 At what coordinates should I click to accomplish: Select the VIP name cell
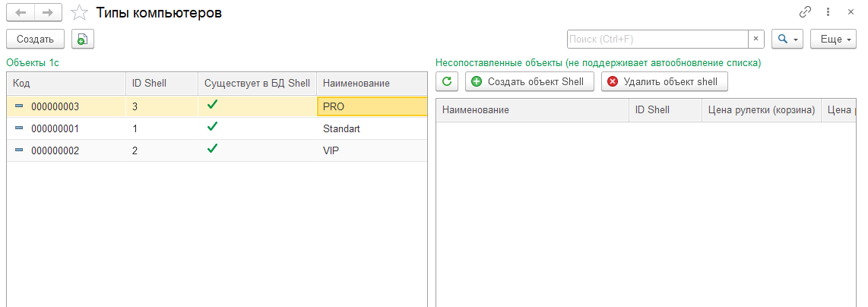coord(372,150)
